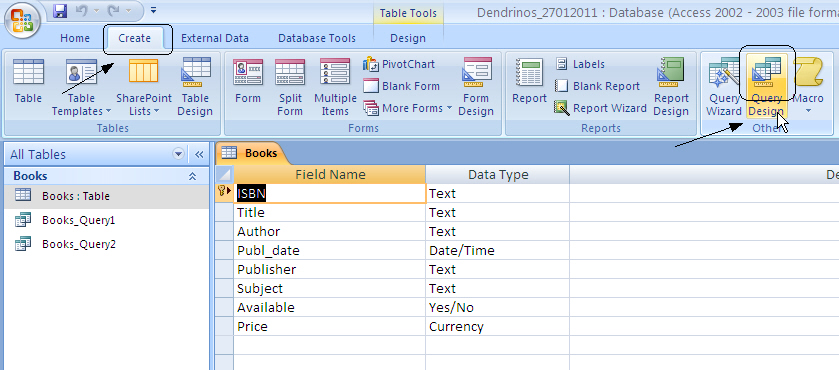
Task: Open the Table Templates dropdown
Action: tap(81, 87)
